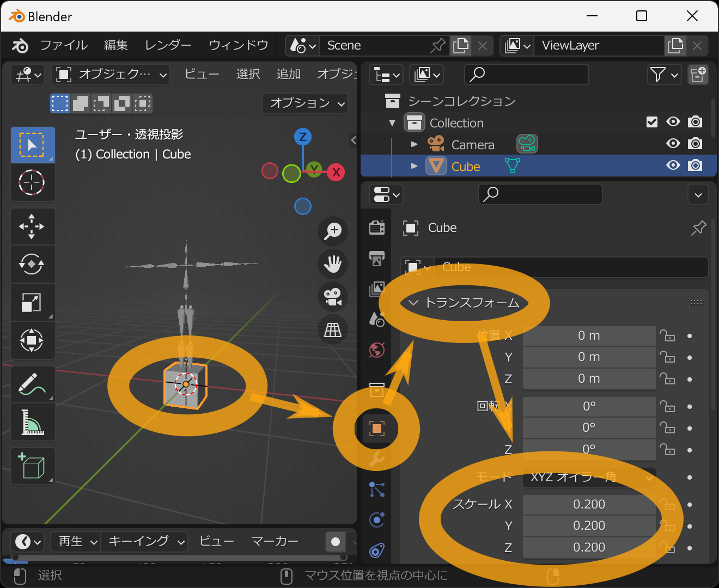Screen dimensions: 719x588
Task: Open the viewport 選択 menu
Action: [x=248, y=75]
